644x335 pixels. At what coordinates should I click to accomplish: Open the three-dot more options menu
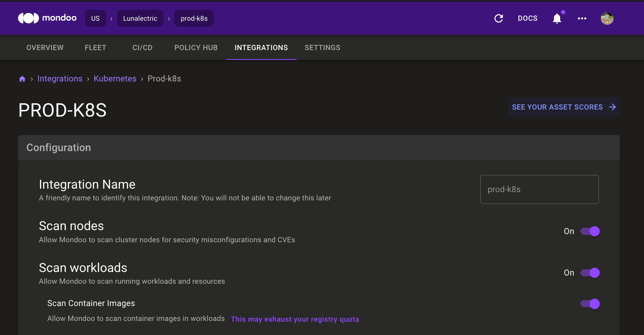[x=582, y=18]
